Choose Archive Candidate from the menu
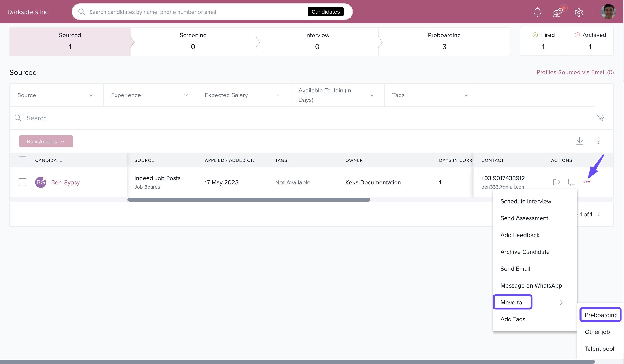624x364 pixels. 525,252
